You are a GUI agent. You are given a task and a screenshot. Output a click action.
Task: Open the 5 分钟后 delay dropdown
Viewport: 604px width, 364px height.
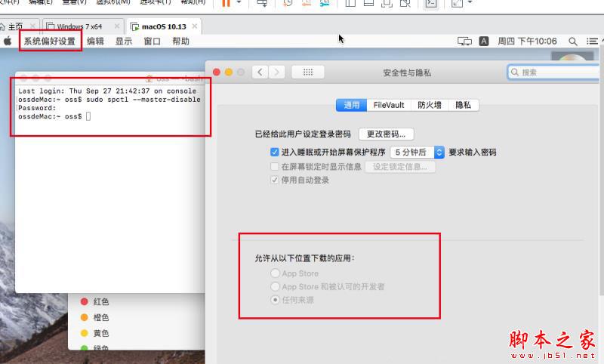[x=418, y=152]
